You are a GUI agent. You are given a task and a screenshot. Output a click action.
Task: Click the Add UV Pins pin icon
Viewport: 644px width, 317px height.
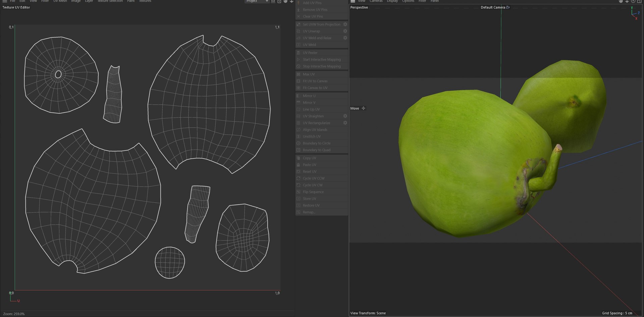299,3
